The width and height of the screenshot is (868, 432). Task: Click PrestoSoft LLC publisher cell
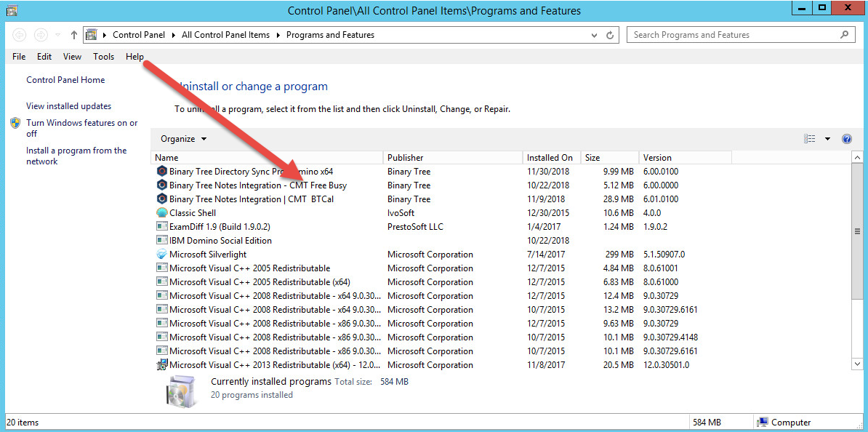415,226
